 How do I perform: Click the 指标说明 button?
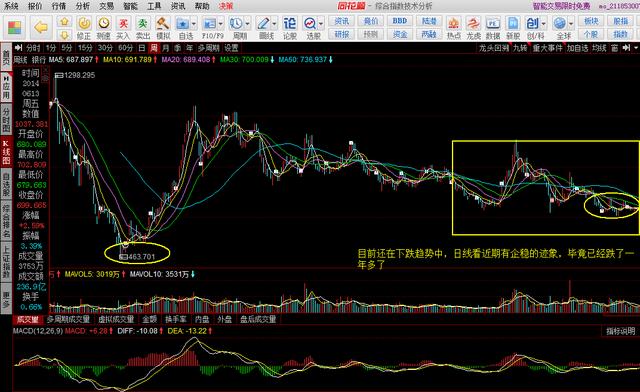(620, 331)
